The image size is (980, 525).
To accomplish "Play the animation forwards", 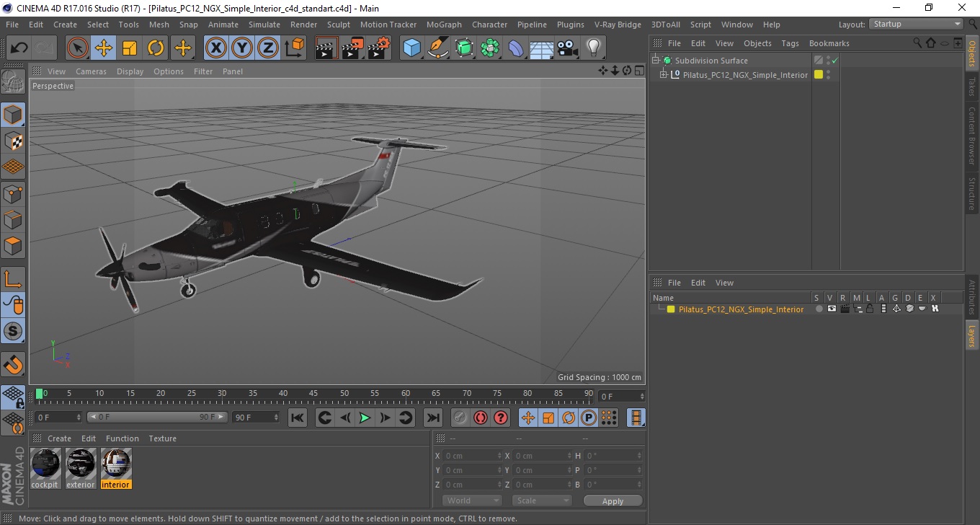I will [x=365, y=418].
